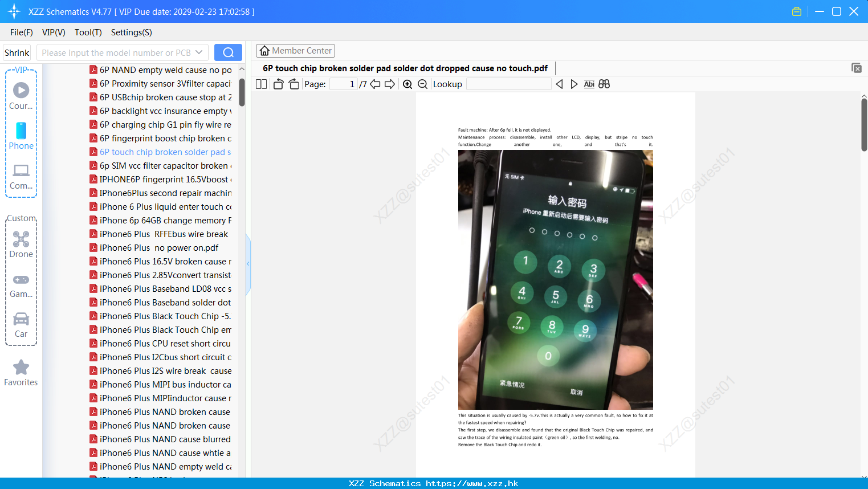Open the Member Center button
This screenshot has width=868, height=489.
[295, 51]
